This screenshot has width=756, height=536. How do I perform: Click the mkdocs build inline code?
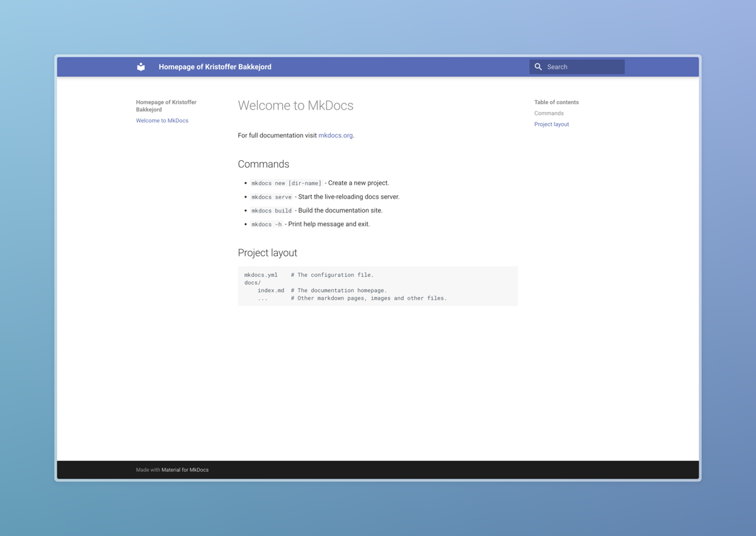click(271, 210)
